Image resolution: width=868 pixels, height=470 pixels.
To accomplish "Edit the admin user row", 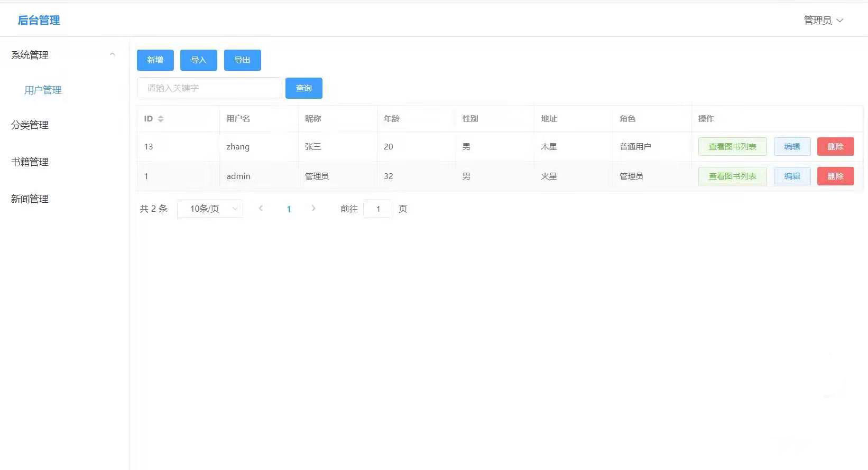I will pos(792,176).
